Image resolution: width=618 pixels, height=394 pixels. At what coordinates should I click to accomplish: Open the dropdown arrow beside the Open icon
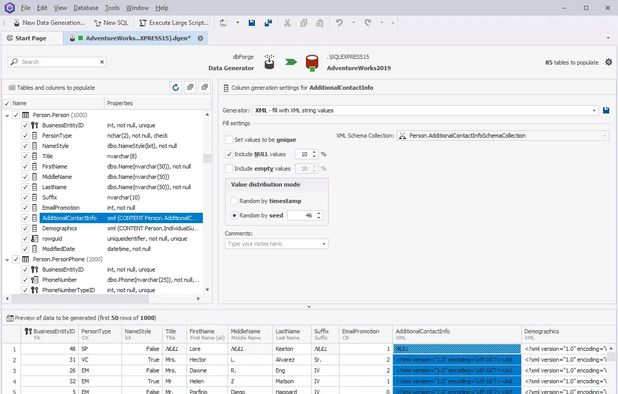click(x=237, y=23)
